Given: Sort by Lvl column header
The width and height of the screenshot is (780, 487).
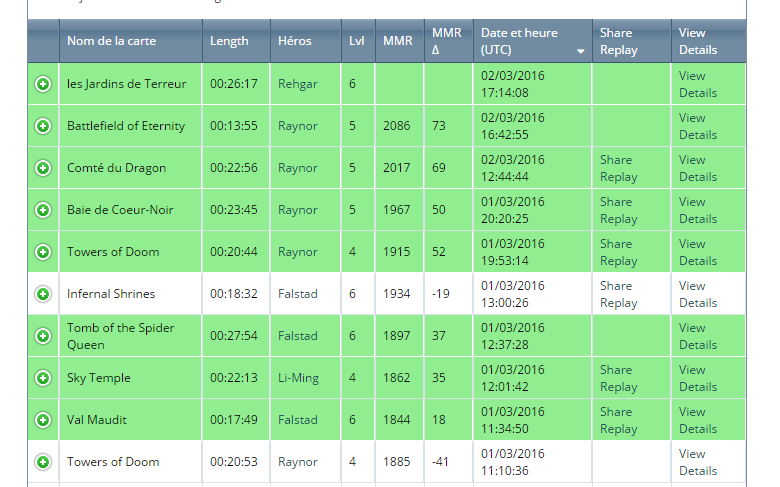Looking at the screenshot, I should pos(358,41).
